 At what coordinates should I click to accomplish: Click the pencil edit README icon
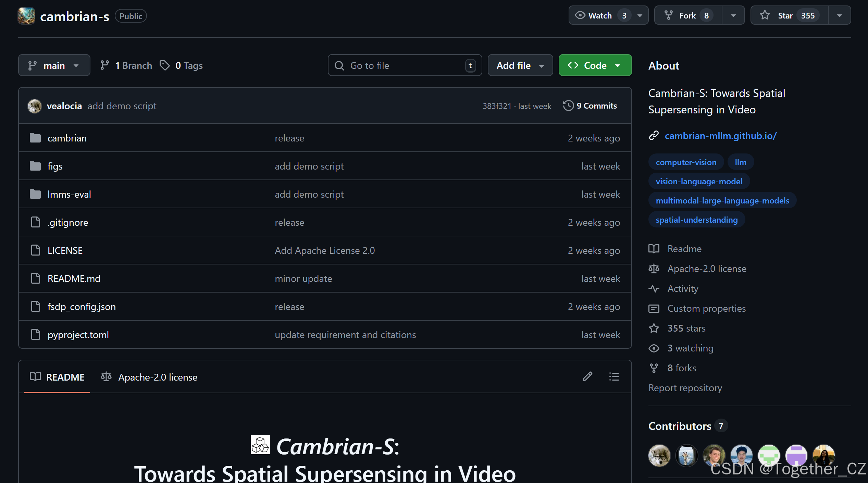587,376
